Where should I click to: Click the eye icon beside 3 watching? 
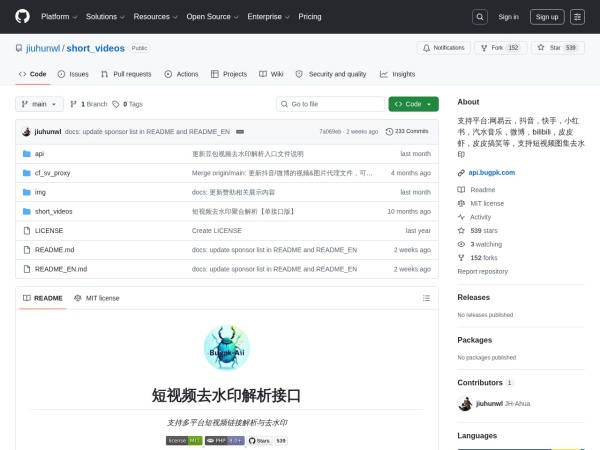pos(461,244)
